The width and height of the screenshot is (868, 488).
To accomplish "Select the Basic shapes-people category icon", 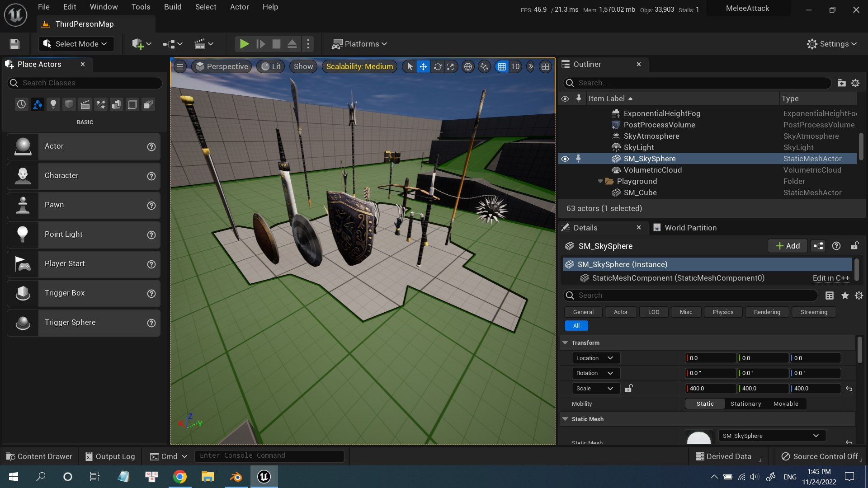I will [x=38, y=104].
